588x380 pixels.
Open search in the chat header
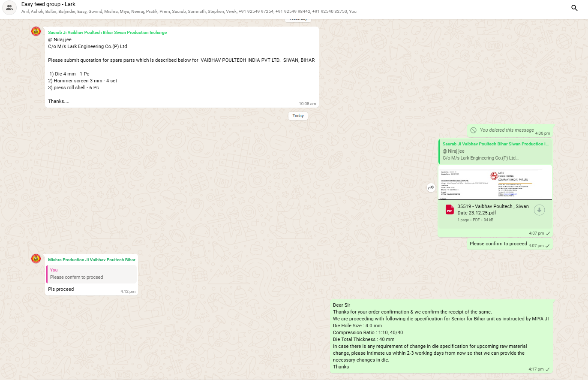pyautogui.click(x=574, y=8)
